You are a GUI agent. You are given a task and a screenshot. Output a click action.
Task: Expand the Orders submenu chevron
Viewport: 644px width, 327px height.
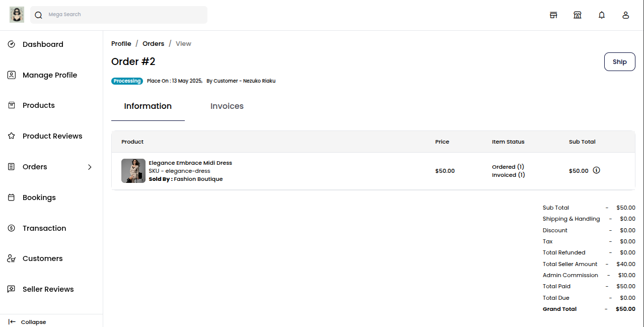(90, 167)
